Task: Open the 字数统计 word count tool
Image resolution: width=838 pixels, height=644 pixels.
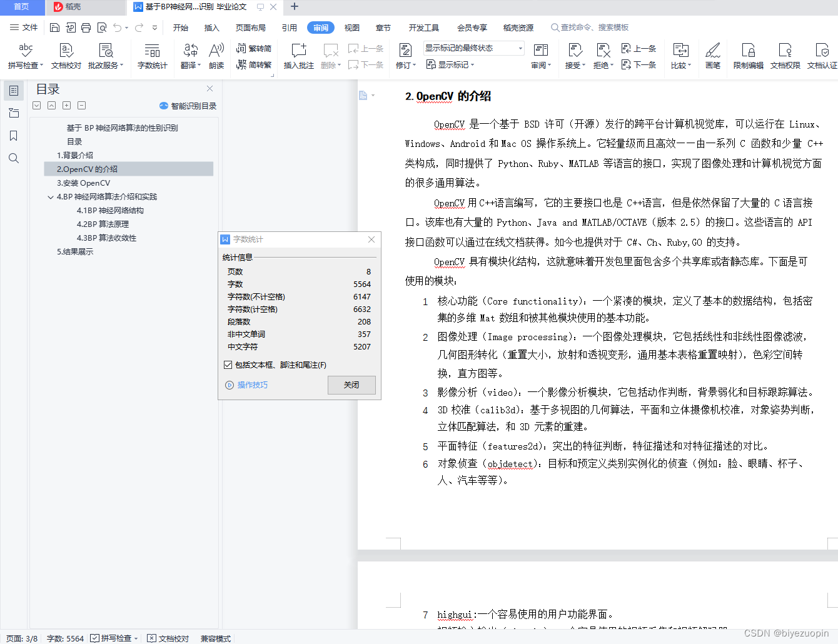Action: pos(152,56)
